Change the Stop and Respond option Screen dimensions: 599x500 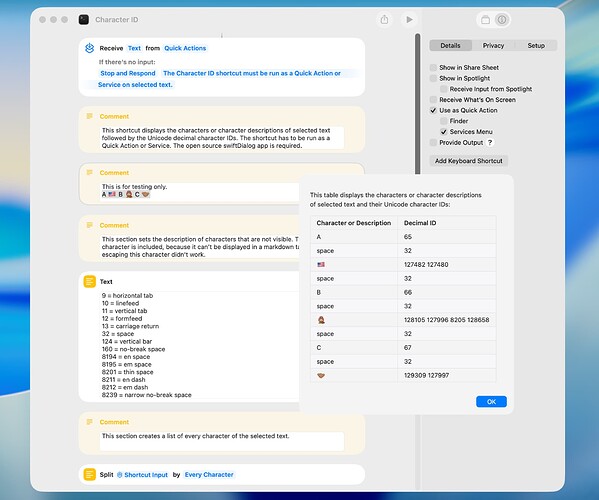[128, 73]
